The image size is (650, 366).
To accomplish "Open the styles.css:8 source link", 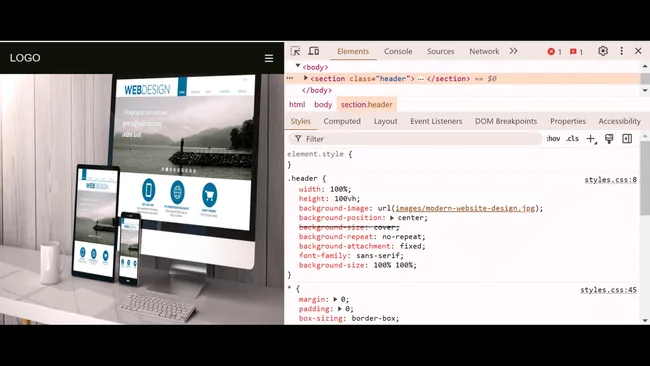I will [611, 180].
